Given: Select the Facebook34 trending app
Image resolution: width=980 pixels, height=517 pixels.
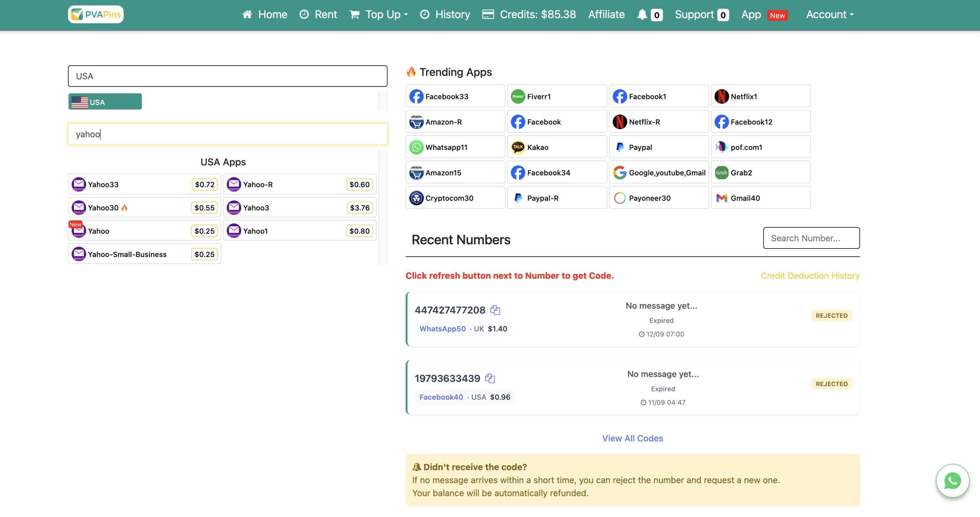Looking at the screenshot, I should pyautogui.click(x=557, y=172).
